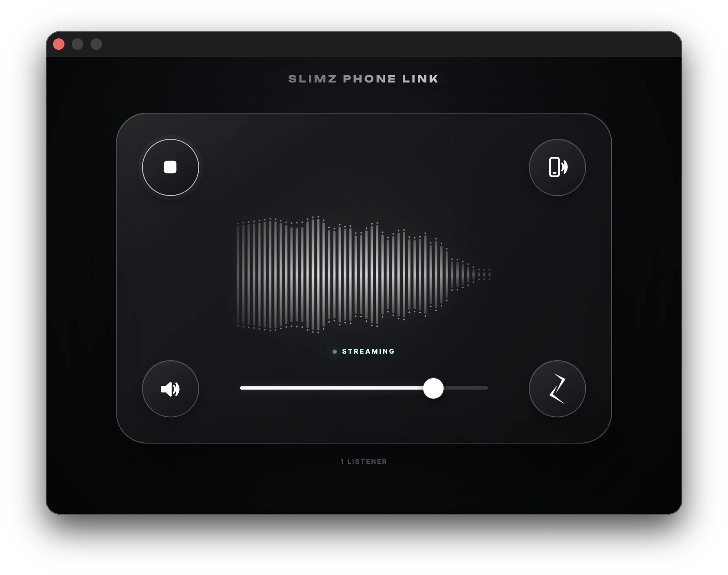Click the volume slider knob
The image size is (728, 575).
[433, 388]
